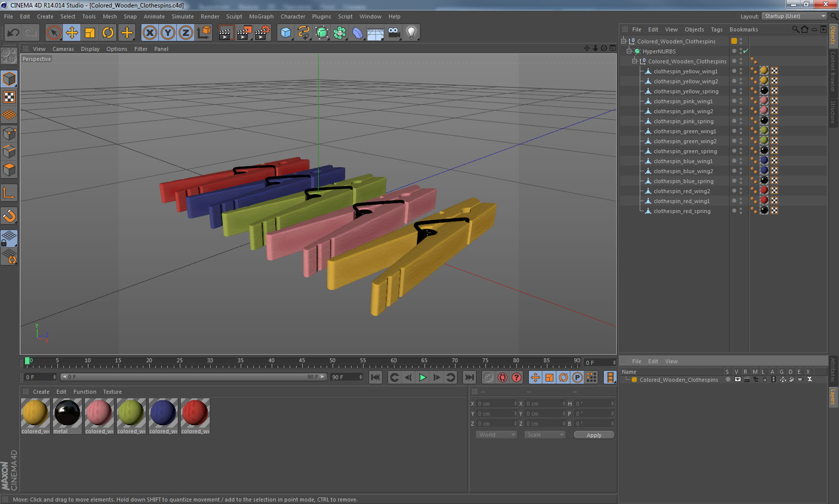839x504 pixels.
Task: Select Polygons mode icon
Action: coord(9,170)
